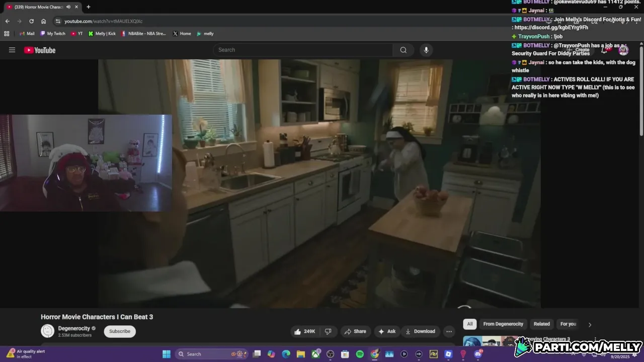Download this video
644x362 pixels.
point(420,331)
